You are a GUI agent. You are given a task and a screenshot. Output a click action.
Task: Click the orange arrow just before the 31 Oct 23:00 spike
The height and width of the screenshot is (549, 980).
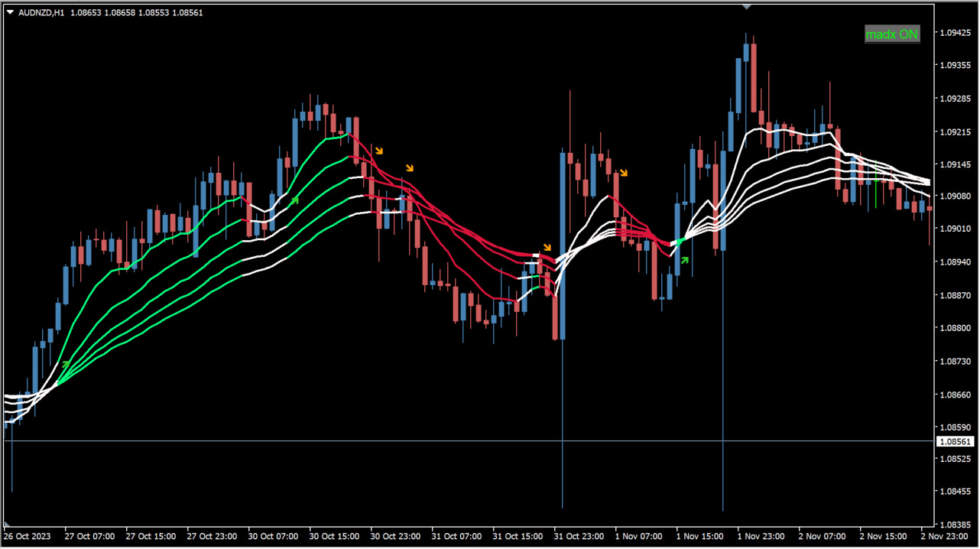[x=547, y=247]
